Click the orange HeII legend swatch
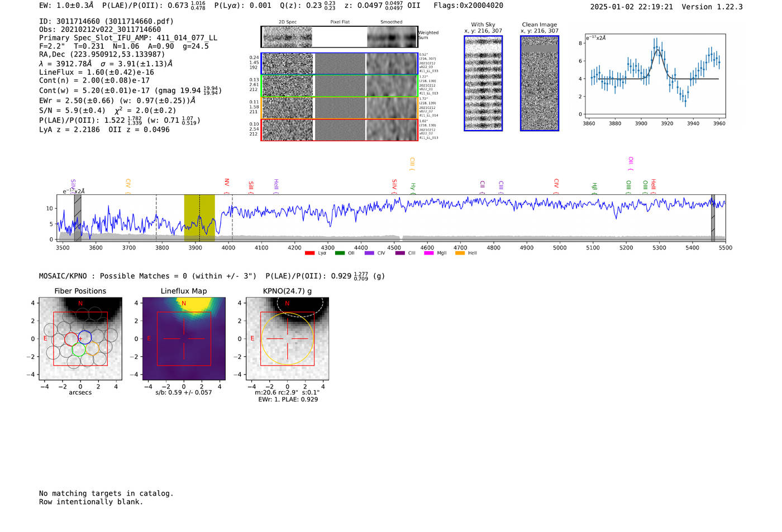 pyautogui.click(x=460, y=253)
